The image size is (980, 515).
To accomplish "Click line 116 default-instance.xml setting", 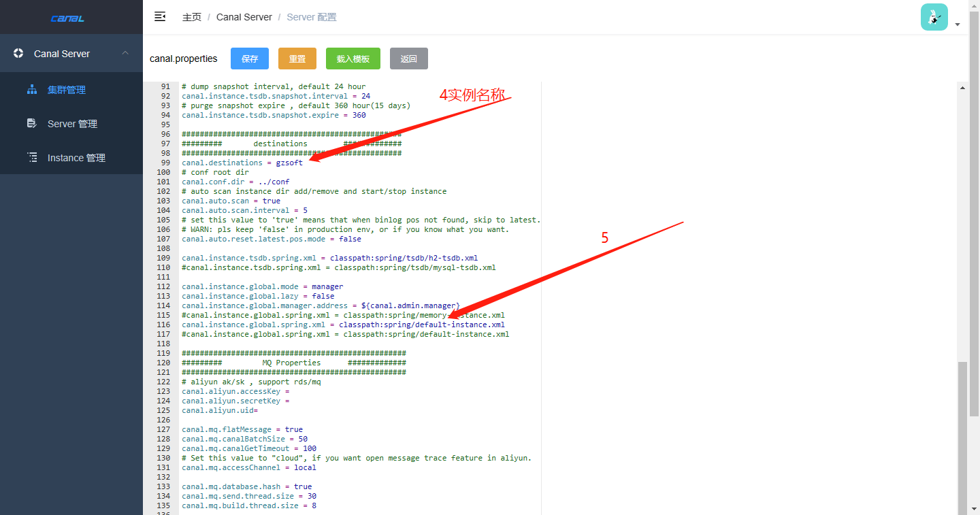I will tap(343, 325).
